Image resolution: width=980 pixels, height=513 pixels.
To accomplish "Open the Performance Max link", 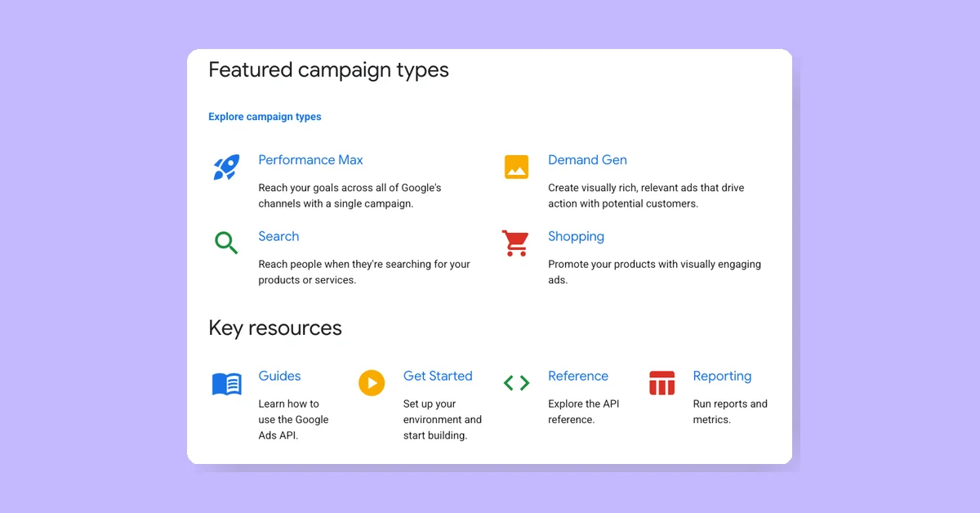I will 310,160.
